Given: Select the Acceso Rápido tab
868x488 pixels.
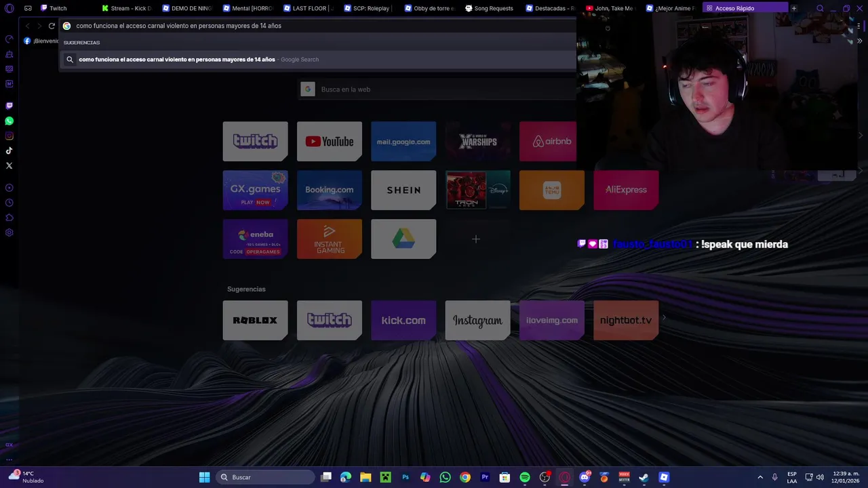Looking at the screenshot, I should [746, 8].
